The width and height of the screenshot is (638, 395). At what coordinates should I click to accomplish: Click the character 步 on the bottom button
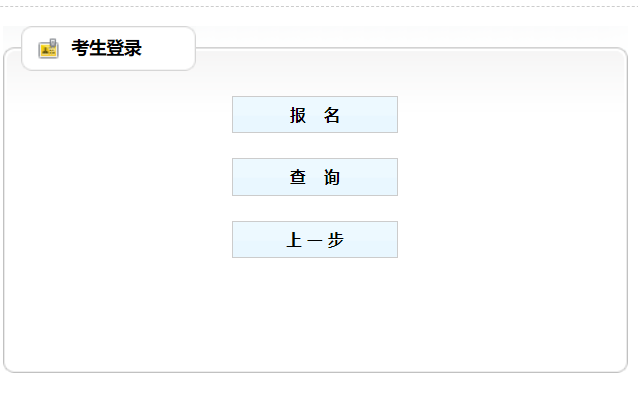click(336, 240)
